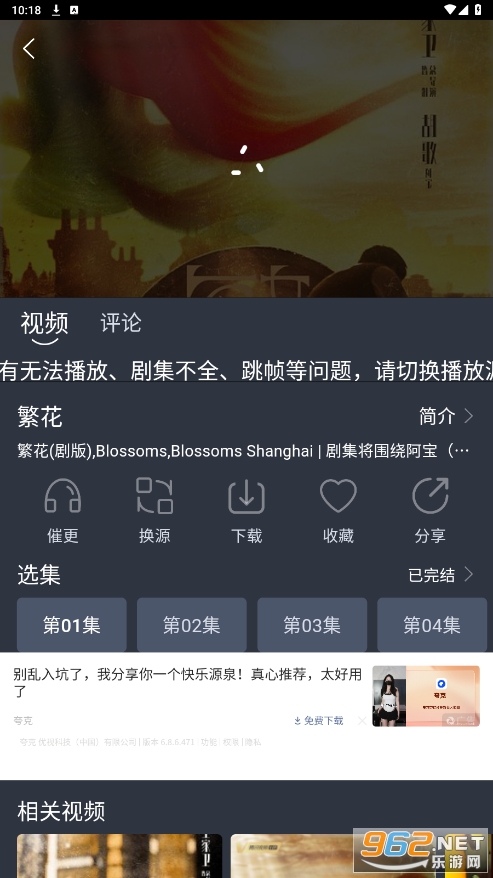Close the 夸克 advertisement
This screenshot has width=493, height=878.
pyautogui.click(x=362, y=721)
